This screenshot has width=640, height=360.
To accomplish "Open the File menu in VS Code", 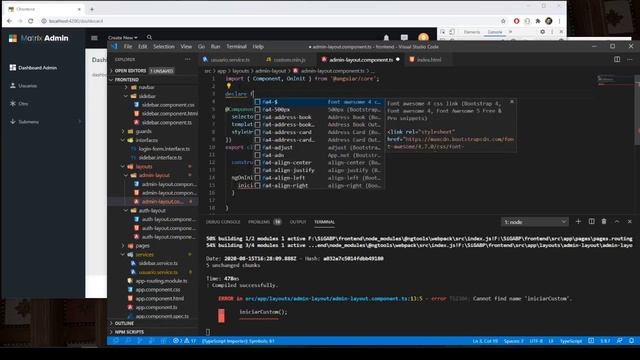I will pos(128,47).
